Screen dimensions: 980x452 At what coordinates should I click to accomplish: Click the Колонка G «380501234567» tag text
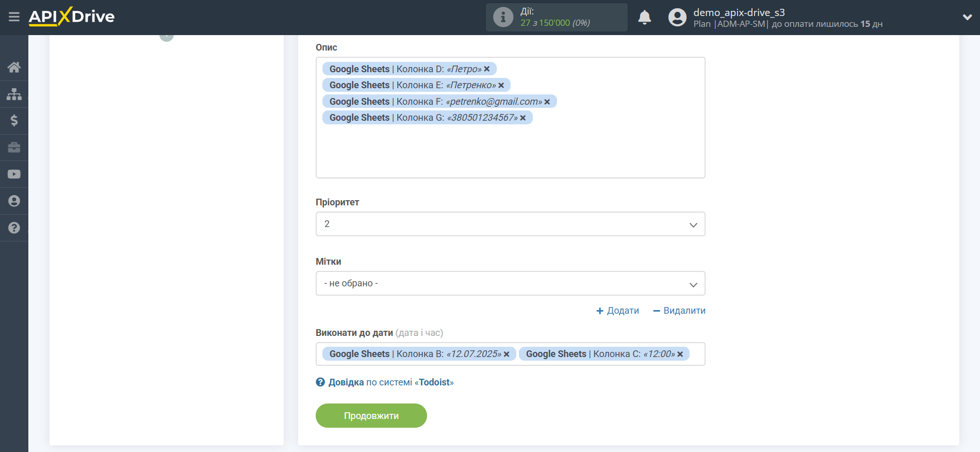tap(423, 118)
